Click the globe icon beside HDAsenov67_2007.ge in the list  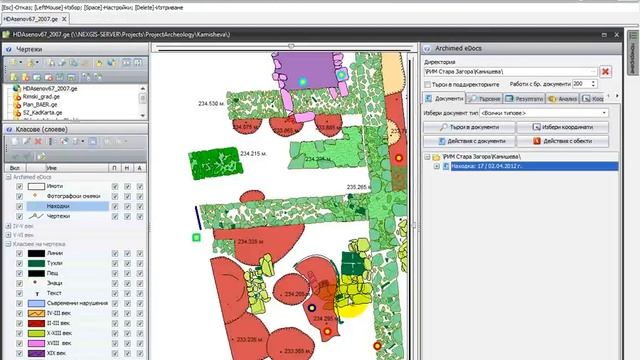17,88
